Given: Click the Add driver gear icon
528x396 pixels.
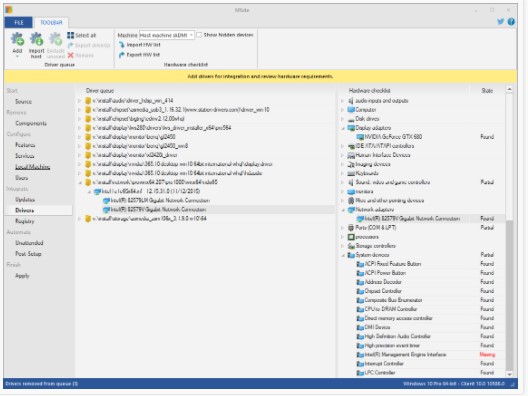Looking at the screenshot, I should click(x=17, y=39).
